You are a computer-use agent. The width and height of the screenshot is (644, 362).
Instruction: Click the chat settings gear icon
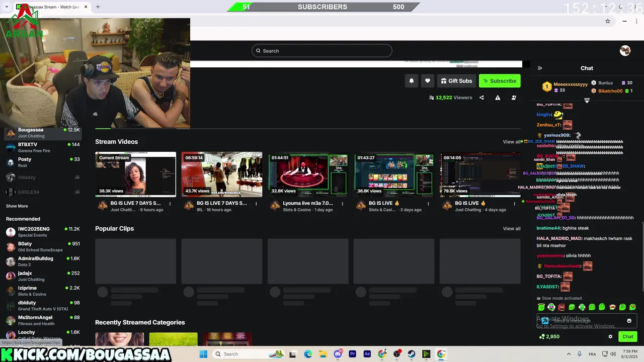[x=610, y=337]
